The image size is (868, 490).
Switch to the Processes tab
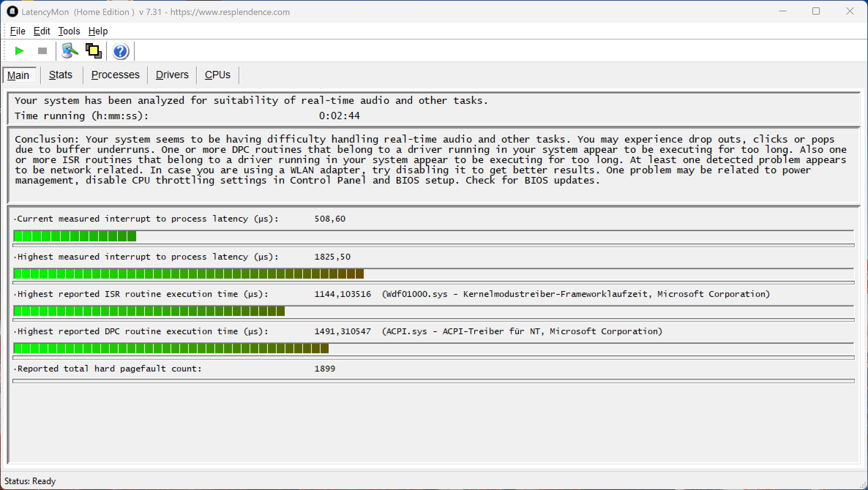point(115,75)
